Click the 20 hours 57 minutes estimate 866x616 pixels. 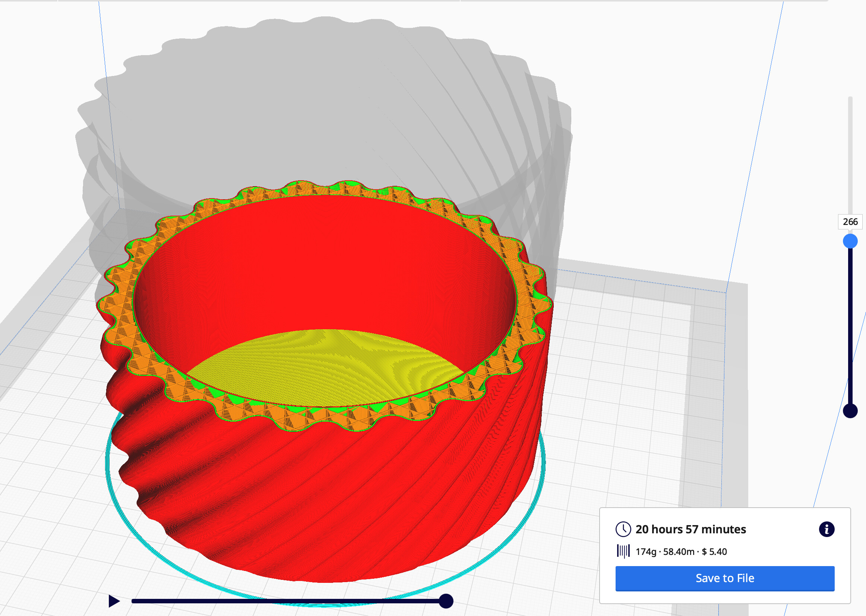pos(690,529)
